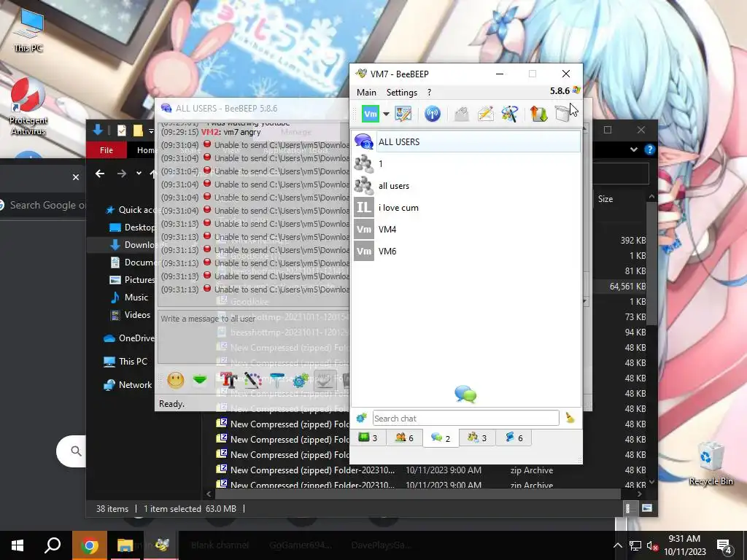The image size is (747, 560).
Task: Open the font Tr icon in chat toolbar
Action: coord(228,380)
